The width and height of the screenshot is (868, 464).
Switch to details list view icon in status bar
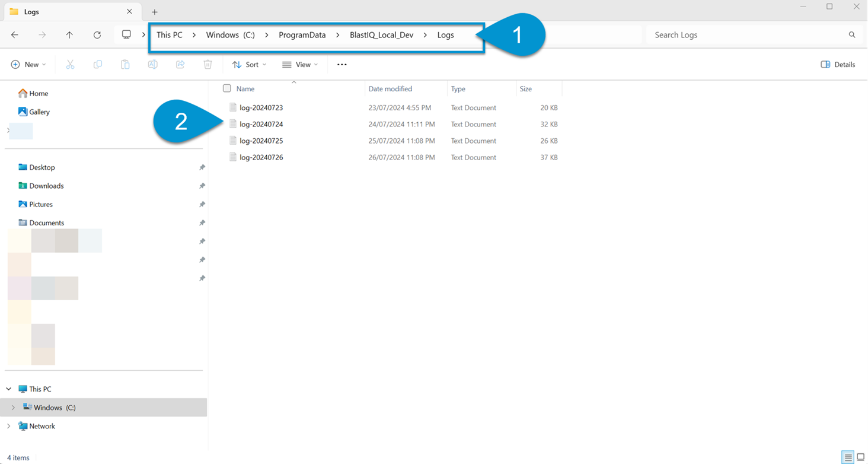pyautogui.click(x=848, y=457)
